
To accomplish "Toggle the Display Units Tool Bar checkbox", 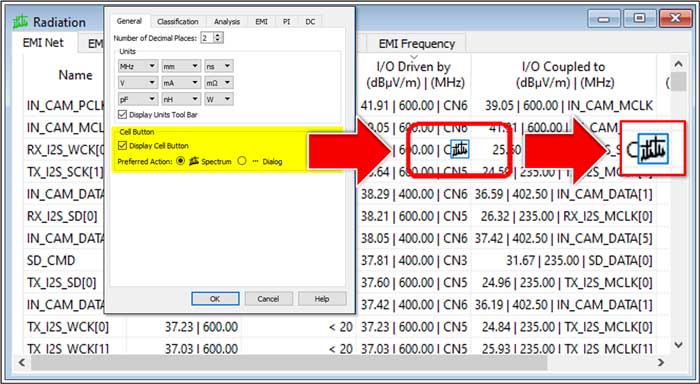I will tap(122, 115).
